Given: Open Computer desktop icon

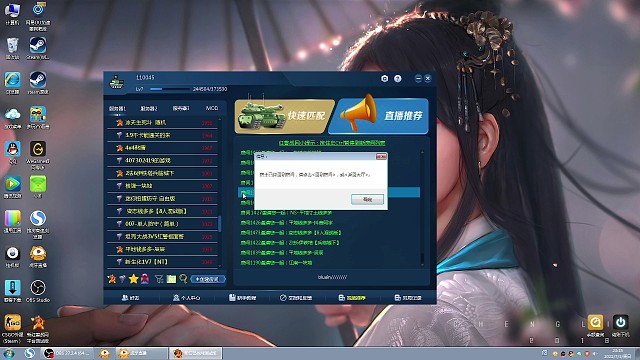Looking at the screenshot, I should tap(12, 14).
